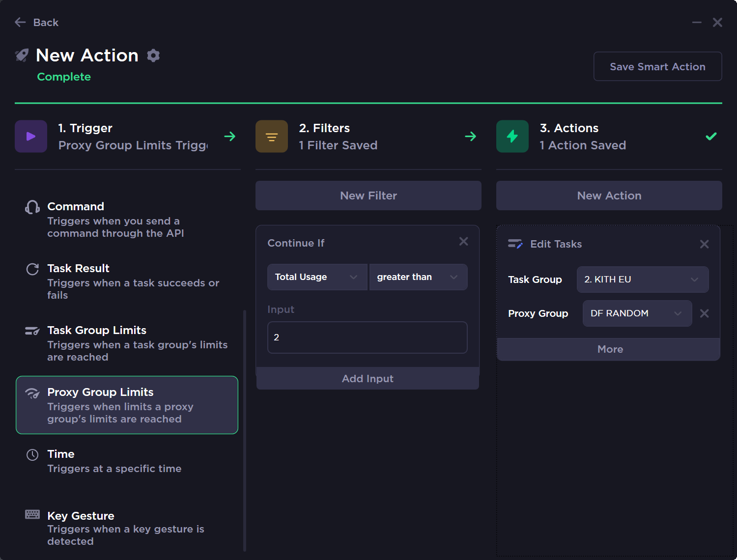Click the green Actions lightning icon
This screenshot has width=737, height=560.
pos(512,137)
